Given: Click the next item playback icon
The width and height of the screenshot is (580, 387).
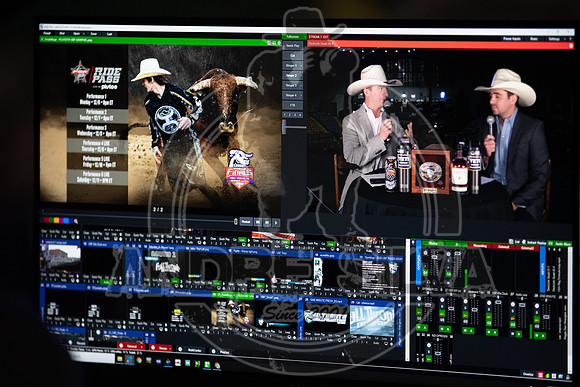Looking at the screenshot, I should (x=267, y=223).
